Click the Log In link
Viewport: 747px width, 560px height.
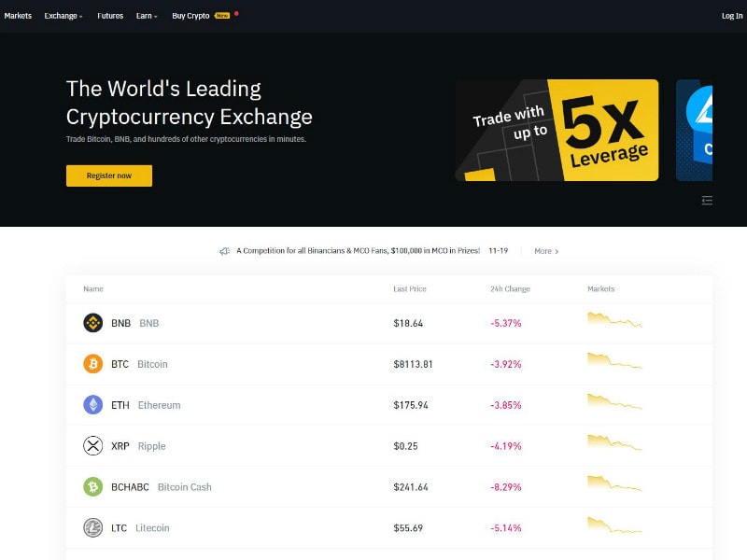point(732,16)
